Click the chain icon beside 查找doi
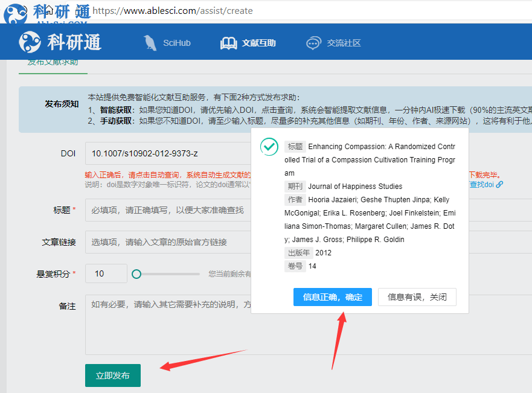 coord(499,184)
